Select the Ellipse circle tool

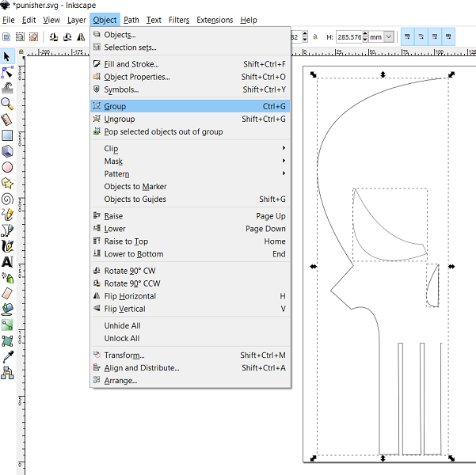click(x=7, y=167)
